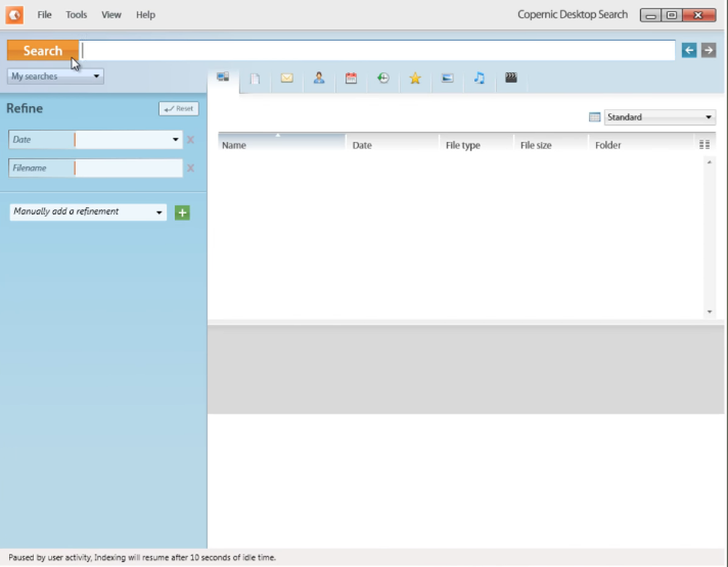Click the results scrollbar down arrow
728x567 pixels.
(x=709, y=312)
